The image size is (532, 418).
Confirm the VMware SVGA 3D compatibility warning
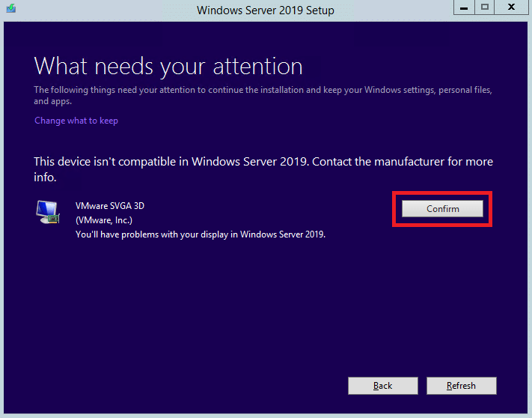point(442,208)
